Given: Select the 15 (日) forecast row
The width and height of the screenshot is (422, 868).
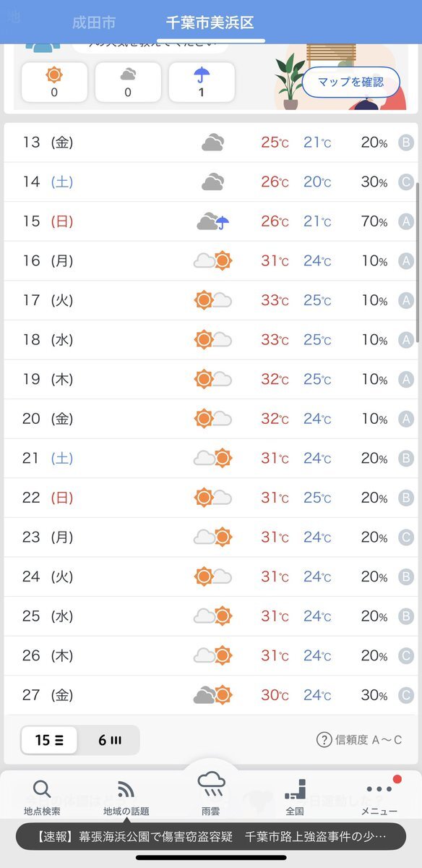Looking at the screenshot, I should point(211,221).
